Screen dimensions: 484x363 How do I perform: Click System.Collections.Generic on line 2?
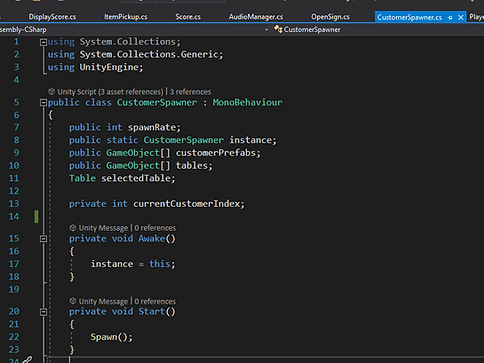[x=149, y=54]
